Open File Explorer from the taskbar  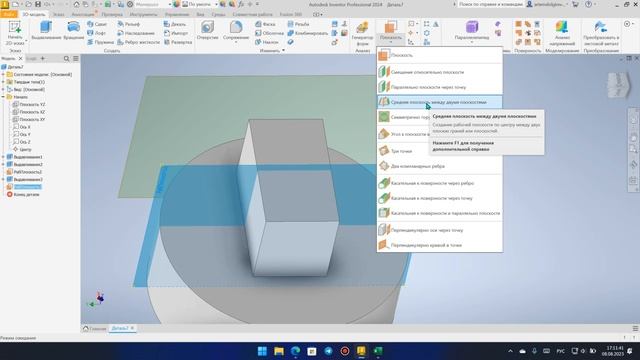click(x=279, y=351)
